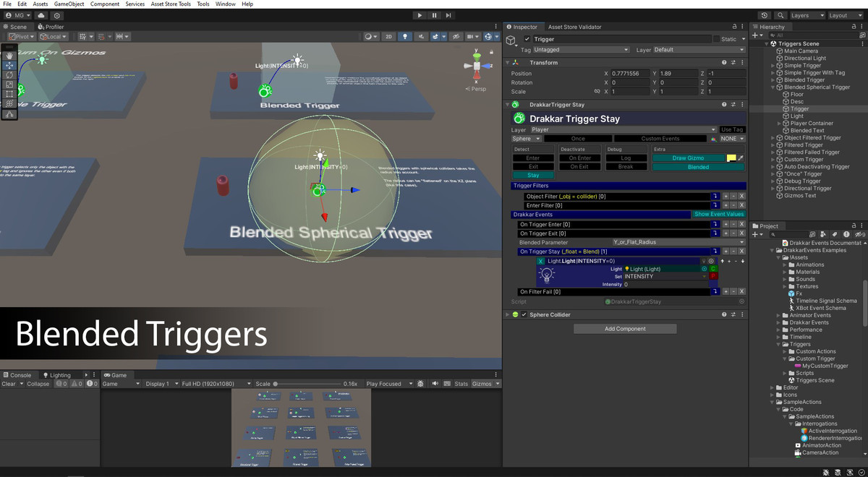The width and height of the screenshot is (868, 477).
Task: Select Main Camera in Hierarchy
Action: click(801, 51)
